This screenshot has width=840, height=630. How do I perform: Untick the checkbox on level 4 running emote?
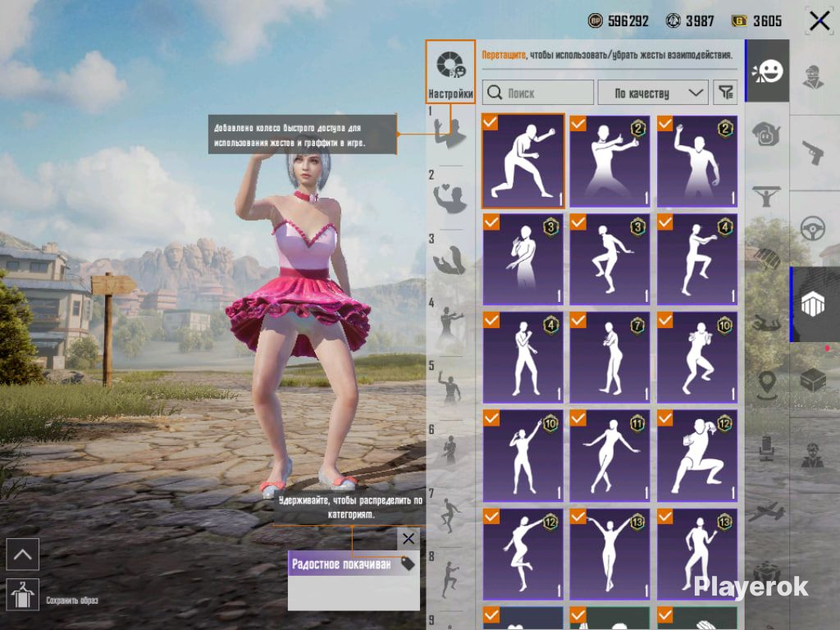(664, 221)
